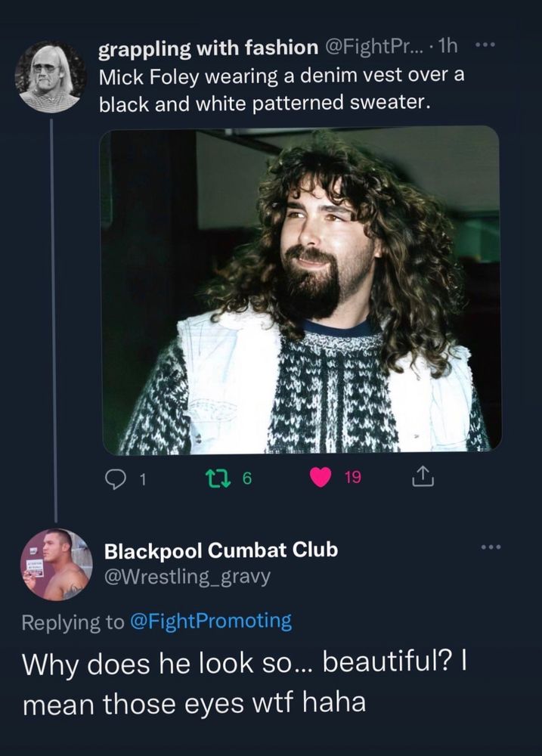Click the @Wrestling_gravy handle
The width and height of the screenshot is (542, 756).
coord(187,576)
